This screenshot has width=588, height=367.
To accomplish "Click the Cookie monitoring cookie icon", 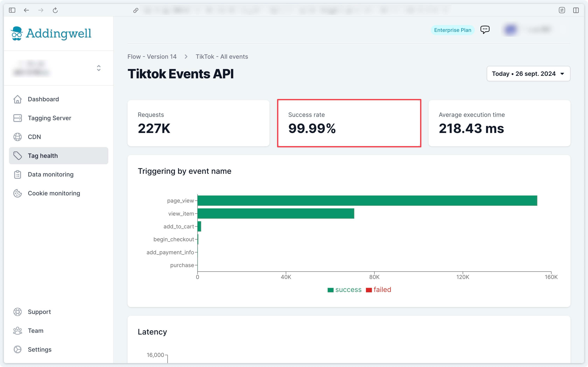I will tap(17, 193).
